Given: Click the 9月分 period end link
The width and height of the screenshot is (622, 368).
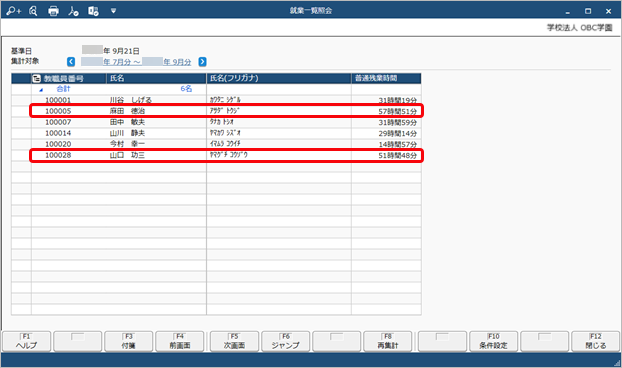Looking at the screenshot, I should click(167, 61).
